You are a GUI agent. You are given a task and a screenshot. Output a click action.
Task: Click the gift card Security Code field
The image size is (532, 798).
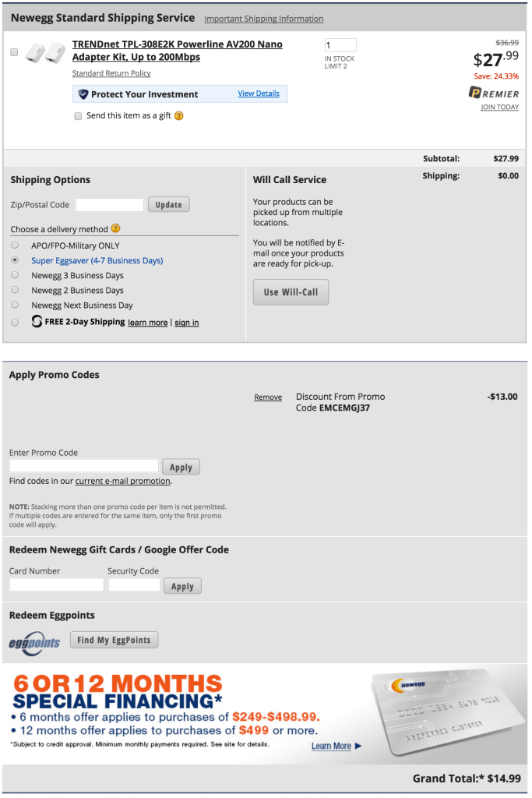tap(134, 584)
